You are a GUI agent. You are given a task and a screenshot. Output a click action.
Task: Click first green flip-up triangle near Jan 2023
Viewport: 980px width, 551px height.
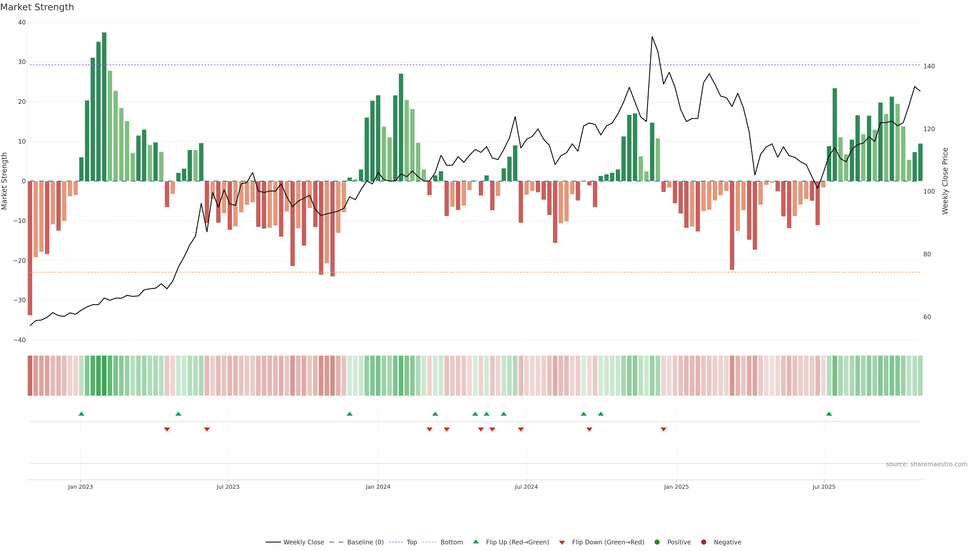click(81, 414)
